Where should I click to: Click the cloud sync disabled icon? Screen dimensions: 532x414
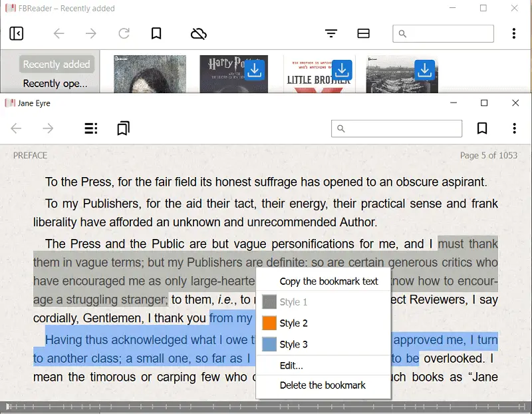tap(198, 33)
